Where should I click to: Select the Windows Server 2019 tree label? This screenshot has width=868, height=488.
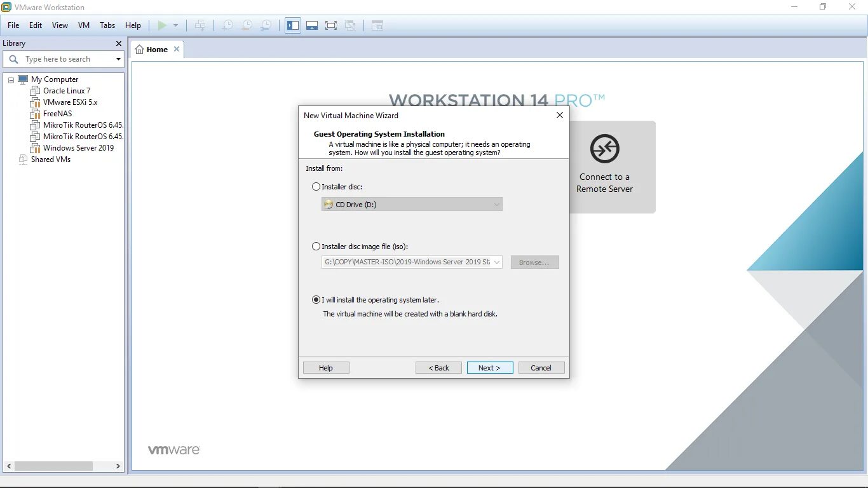pyautogui.click(x=78, y=148)
